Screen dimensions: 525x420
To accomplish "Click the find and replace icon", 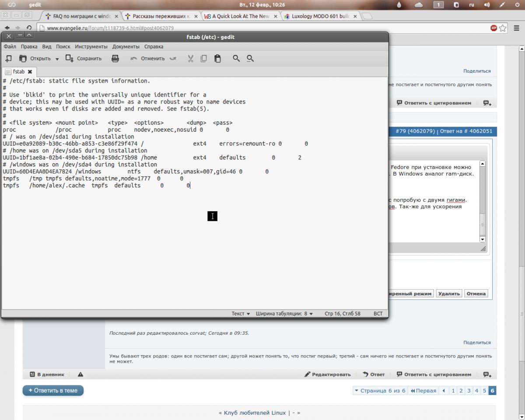I will [250, 58].
